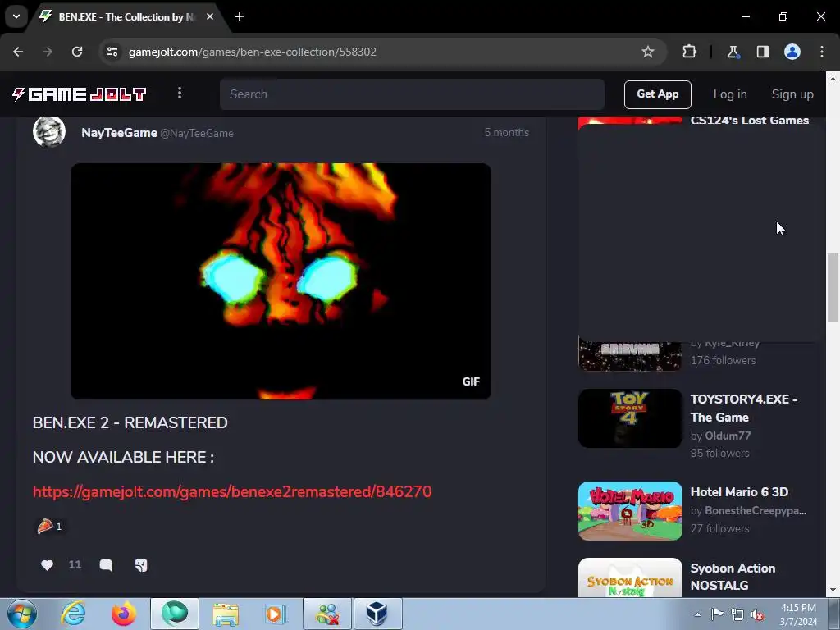Screen dimensions: 840x630
Task: Open the Chrome profile avatar
Action: point(792,52)
